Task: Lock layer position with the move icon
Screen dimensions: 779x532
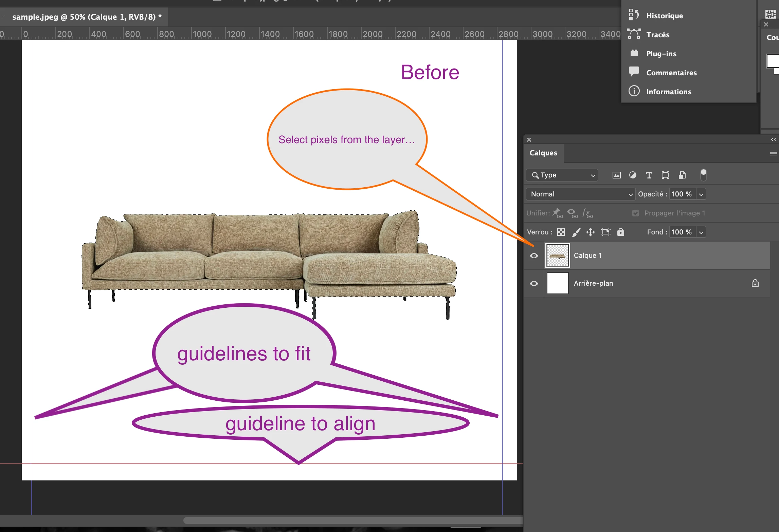Action: [591, 232]
